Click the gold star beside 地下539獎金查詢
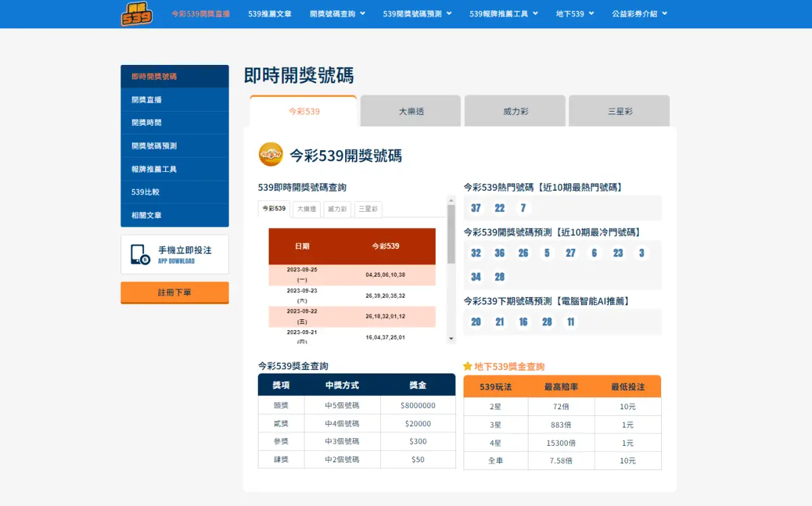Image resolution: width=812 pixels, height=506 pixels. click(468, 366)
